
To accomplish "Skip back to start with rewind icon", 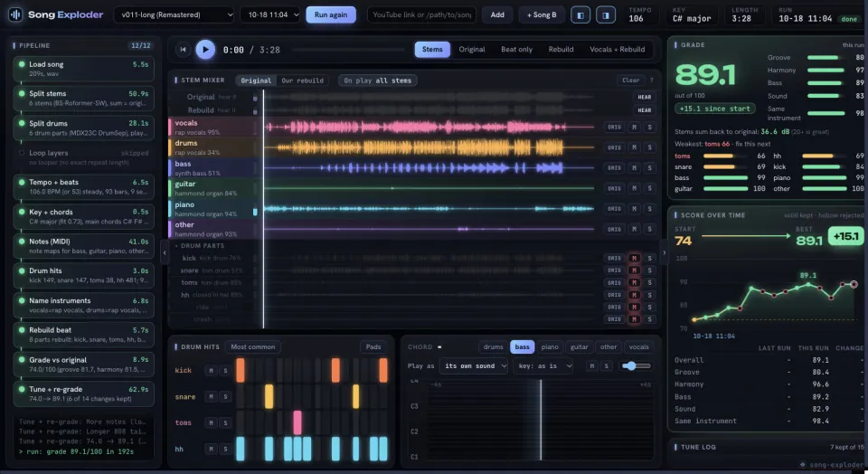I will (184, 50).
